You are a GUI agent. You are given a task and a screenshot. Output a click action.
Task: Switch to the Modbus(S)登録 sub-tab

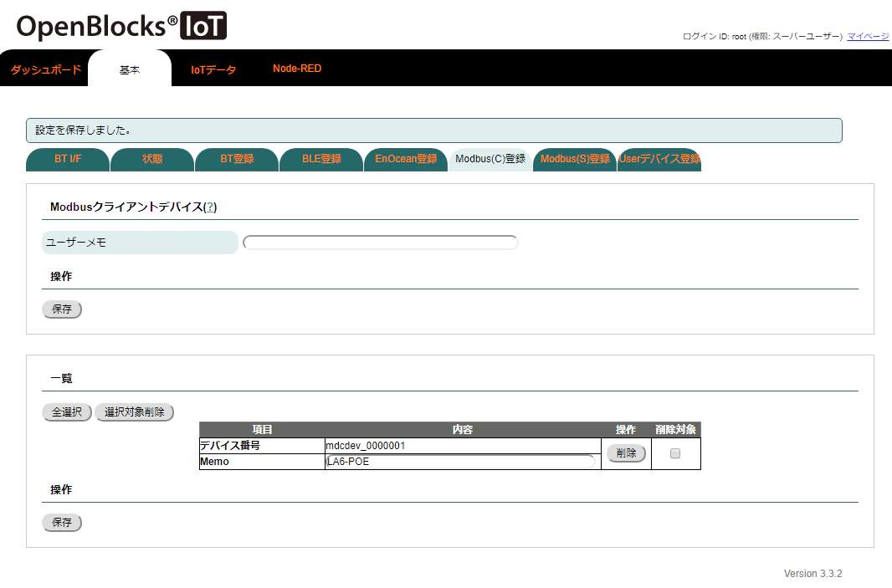(x=575, y=159)
